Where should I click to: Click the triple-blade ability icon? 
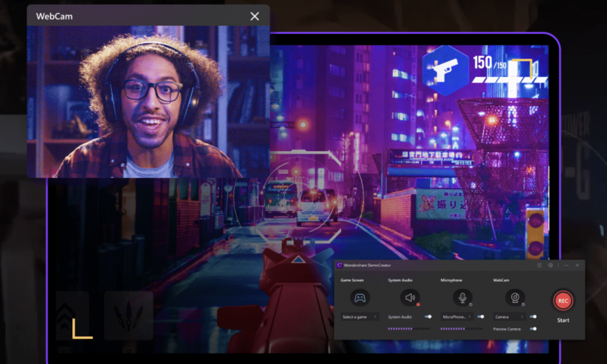pyautogui.click(x=129, y=315)
